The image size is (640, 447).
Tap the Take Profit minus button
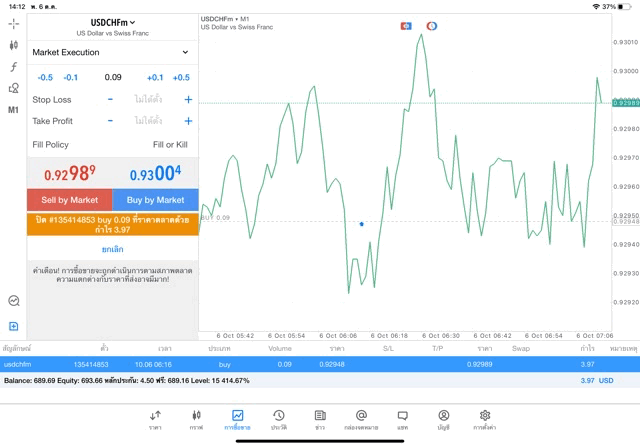pyautogui.click(x=110, y=121)
